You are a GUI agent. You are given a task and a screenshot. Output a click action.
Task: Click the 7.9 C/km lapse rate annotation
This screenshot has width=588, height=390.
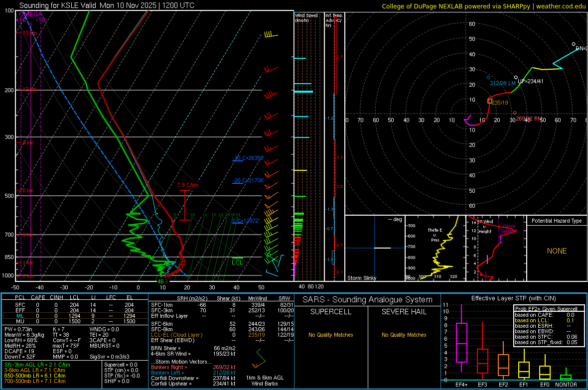(187, 185)
